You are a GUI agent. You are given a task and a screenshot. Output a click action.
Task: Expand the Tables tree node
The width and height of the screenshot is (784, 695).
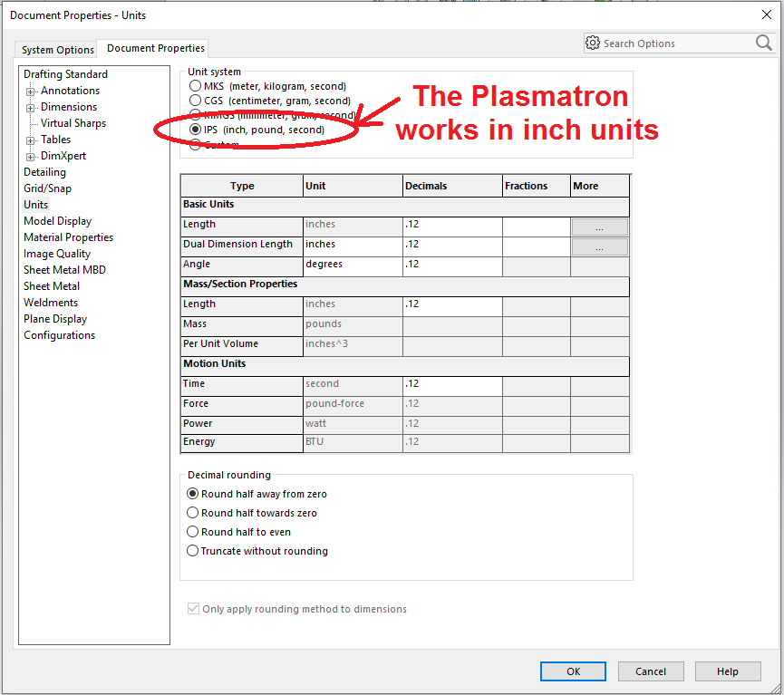[31, 140]
